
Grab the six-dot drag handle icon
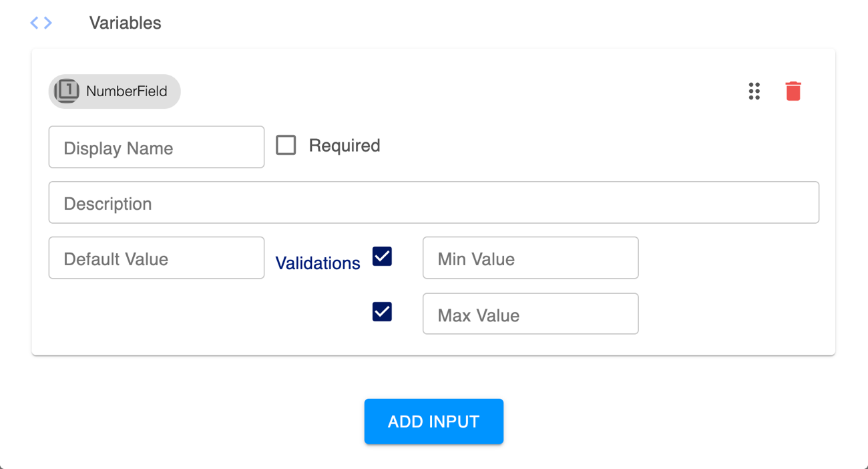(x=754, y=91)
